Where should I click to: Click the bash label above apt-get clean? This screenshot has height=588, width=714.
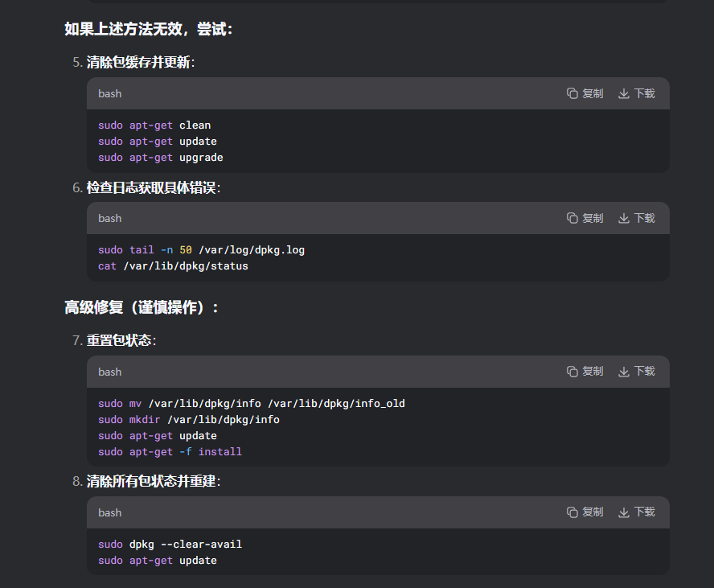click(109, 94)
